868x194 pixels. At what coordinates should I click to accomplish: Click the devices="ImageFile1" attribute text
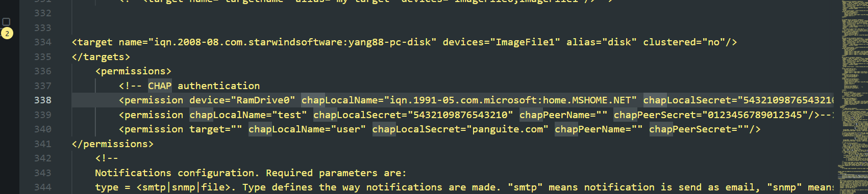502,42
